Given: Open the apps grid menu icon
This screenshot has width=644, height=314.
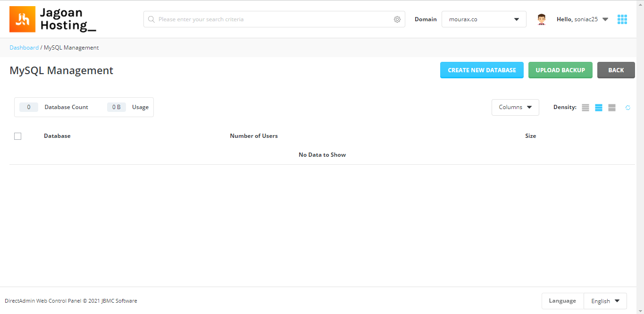Looking at the screenshot, I should point(622,19).
